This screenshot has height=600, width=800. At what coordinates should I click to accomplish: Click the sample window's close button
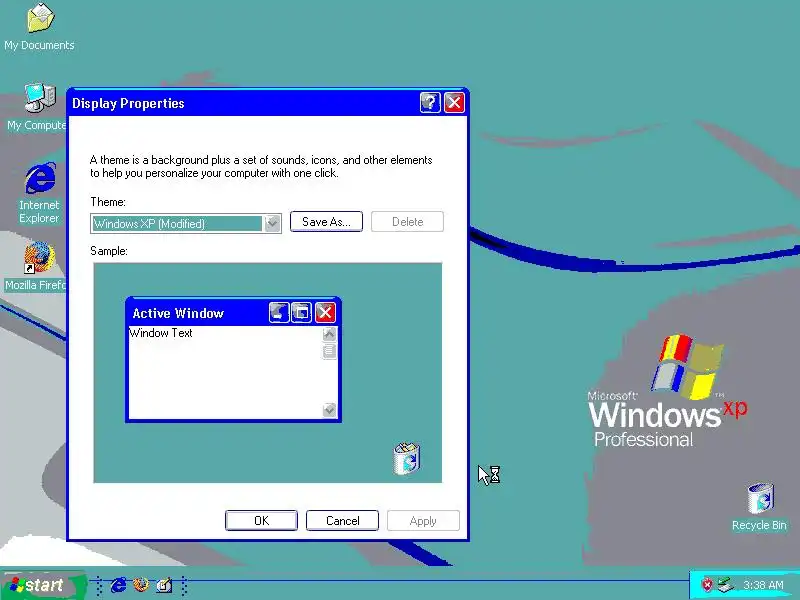tap(326, 312)
